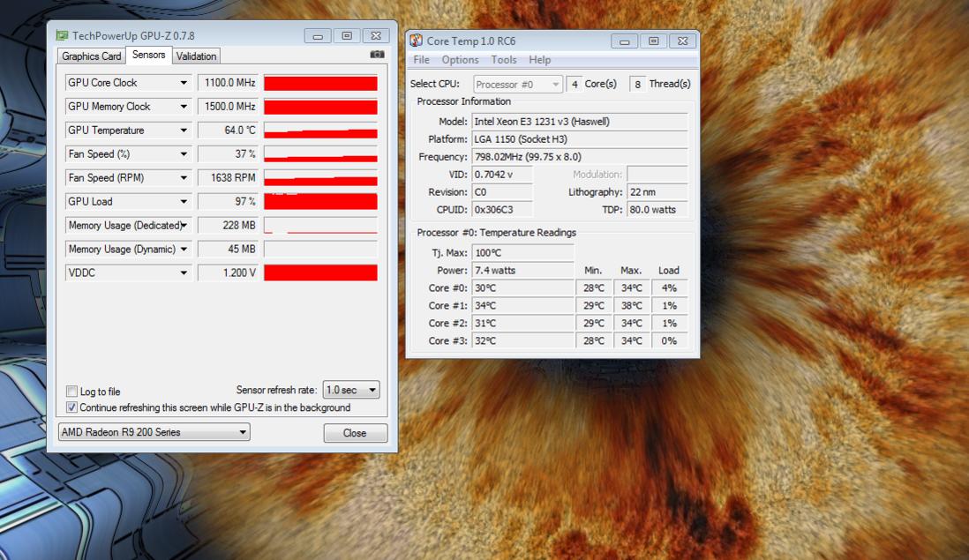Click the GPU Core Clock red graph
The image size is (969, 560).
point(320,84)
